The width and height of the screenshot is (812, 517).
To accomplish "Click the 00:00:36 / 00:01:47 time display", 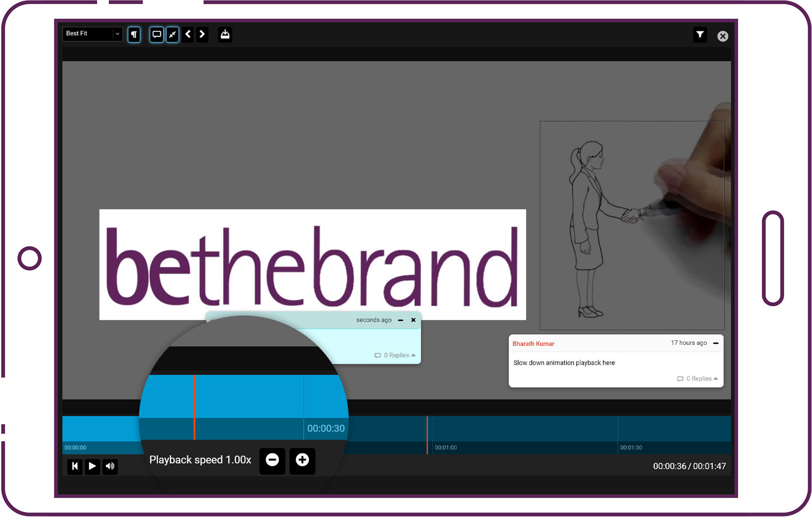I will (689, 466).
